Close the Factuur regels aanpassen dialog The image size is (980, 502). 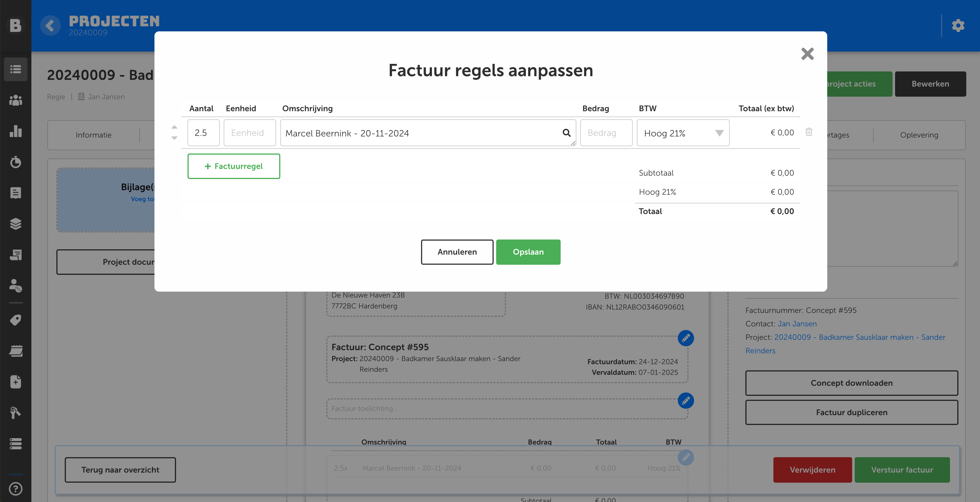coord(807,54)
